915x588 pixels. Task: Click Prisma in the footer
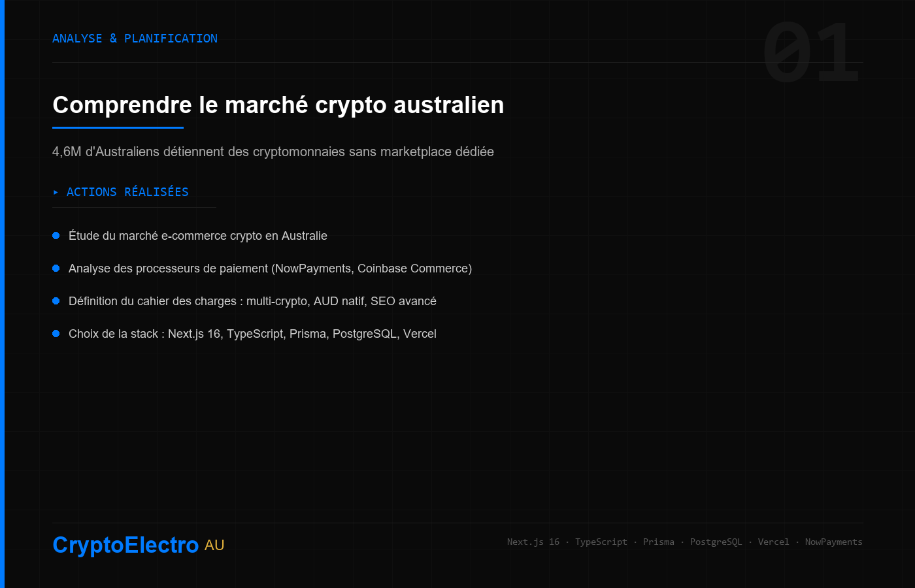[x=659, y=542]
